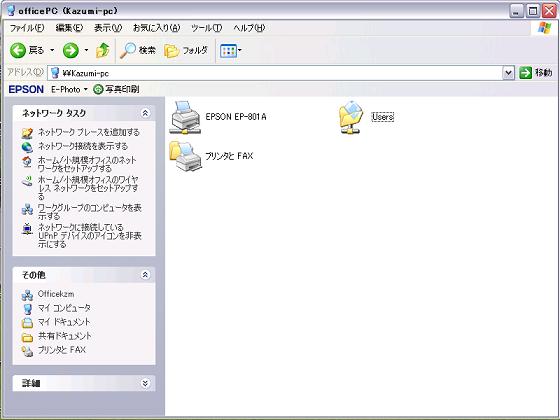Open the Search (検索) toolbar button
560x420 pixels.
(x=138, y=50)
